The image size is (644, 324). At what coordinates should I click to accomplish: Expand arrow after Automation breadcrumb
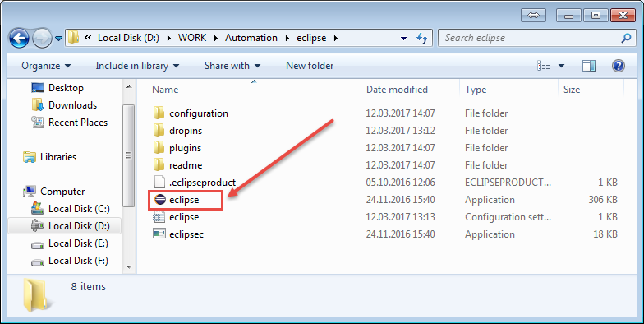(x=287, y=38)
